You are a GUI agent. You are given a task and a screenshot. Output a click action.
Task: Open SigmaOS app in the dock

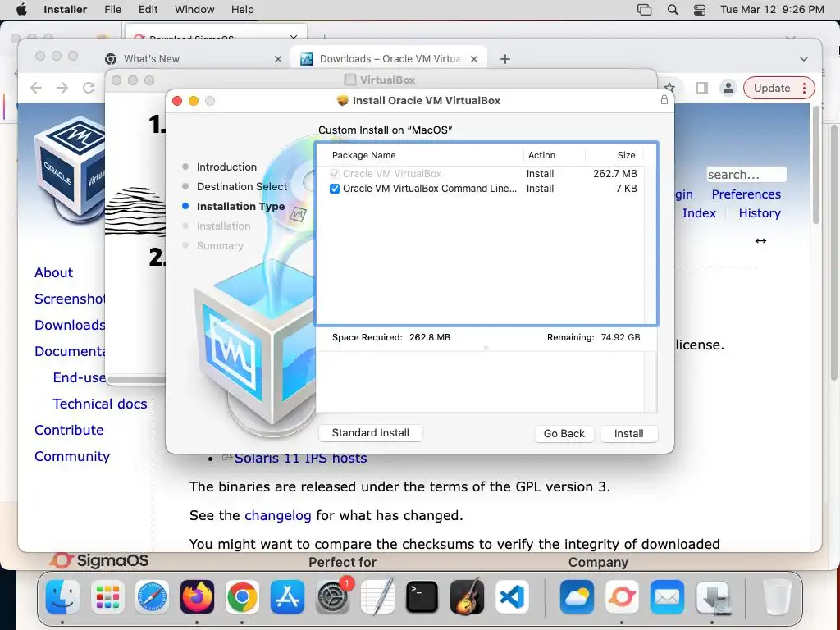pos(622,597)
